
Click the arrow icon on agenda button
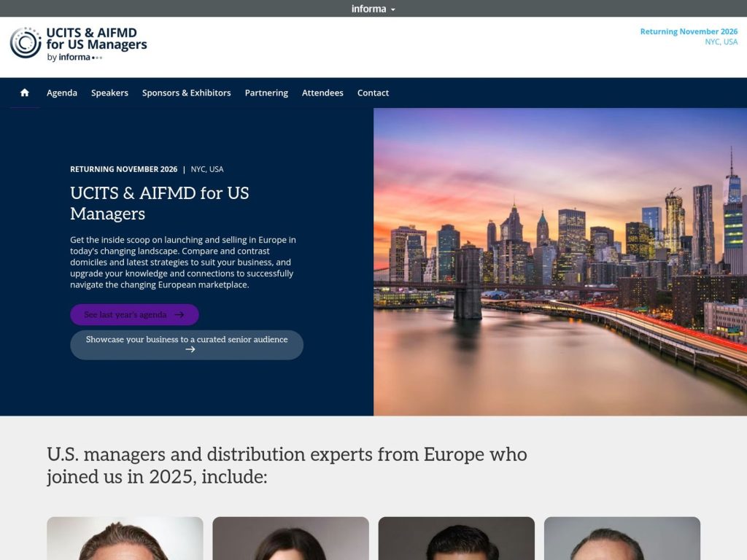179,314
